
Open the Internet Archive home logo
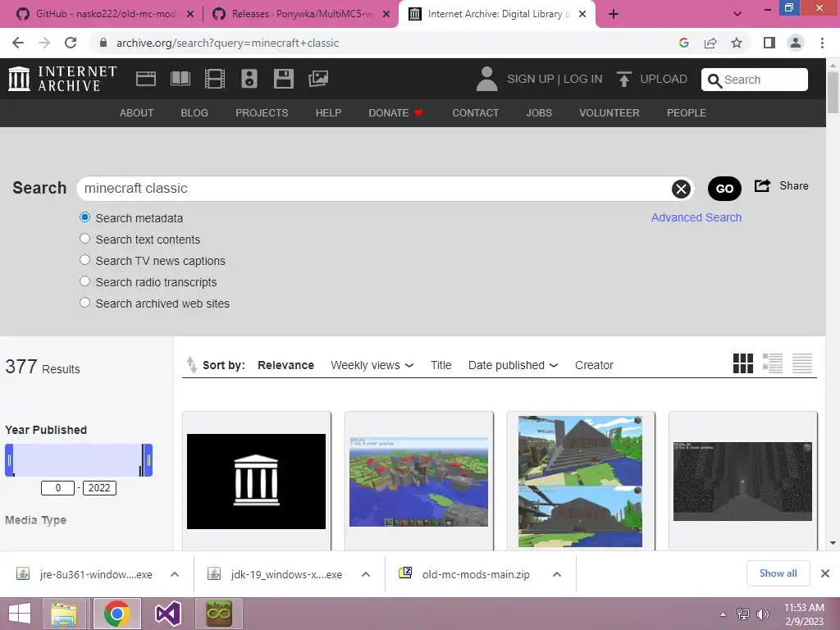[x=62, y=79]
